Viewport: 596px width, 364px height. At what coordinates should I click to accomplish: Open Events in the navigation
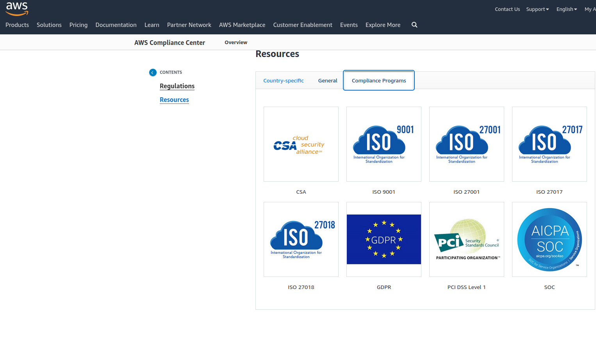(x=349, y=25)
